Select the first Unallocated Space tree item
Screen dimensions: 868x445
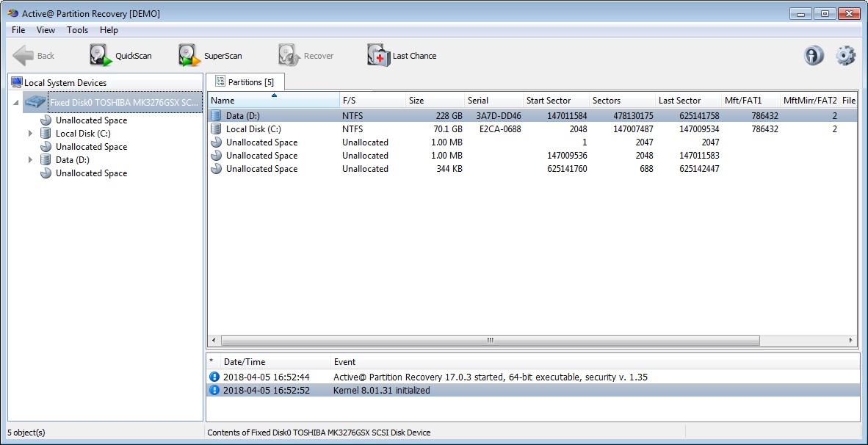[x=91, y=120]
